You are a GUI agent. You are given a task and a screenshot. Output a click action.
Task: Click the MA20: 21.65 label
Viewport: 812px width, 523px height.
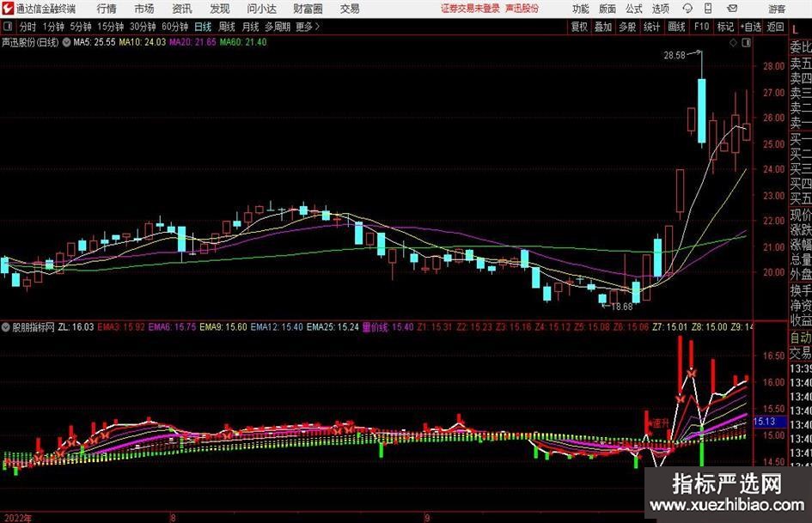point(192,42)
